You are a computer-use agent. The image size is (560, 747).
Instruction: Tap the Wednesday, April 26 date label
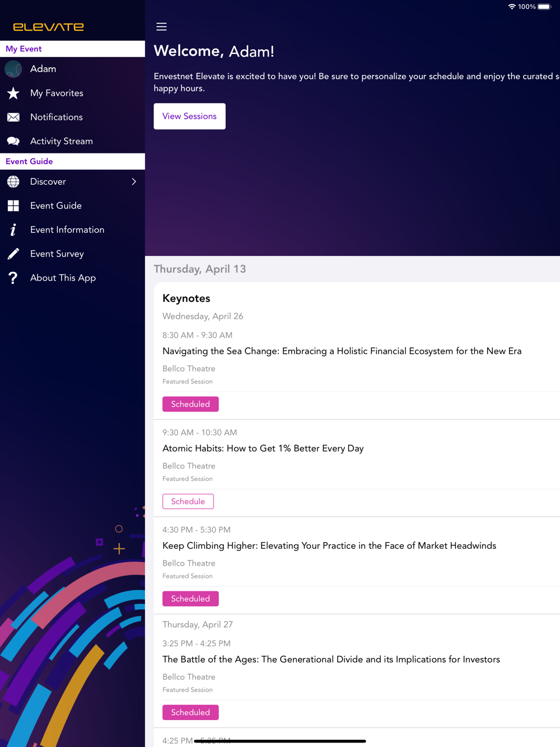[203, 316]
